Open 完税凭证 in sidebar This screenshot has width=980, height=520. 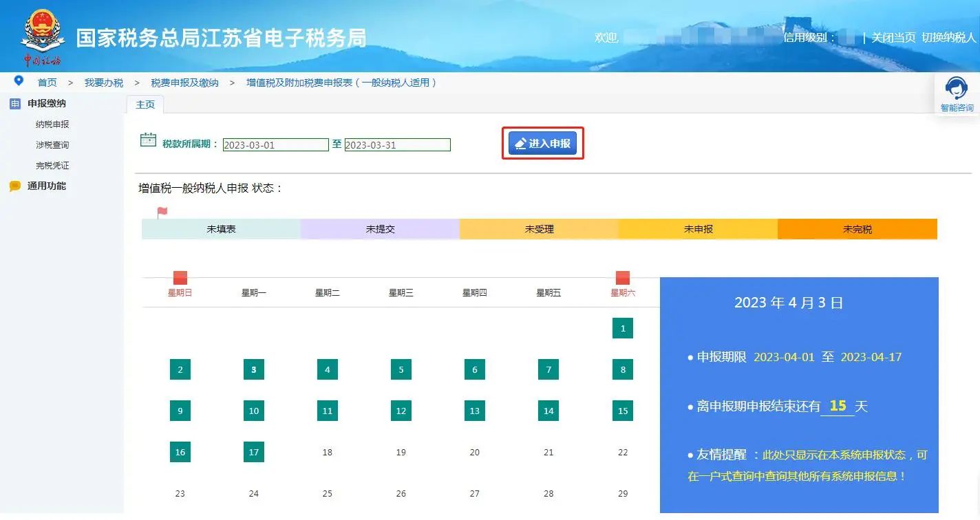pos(52,166)
